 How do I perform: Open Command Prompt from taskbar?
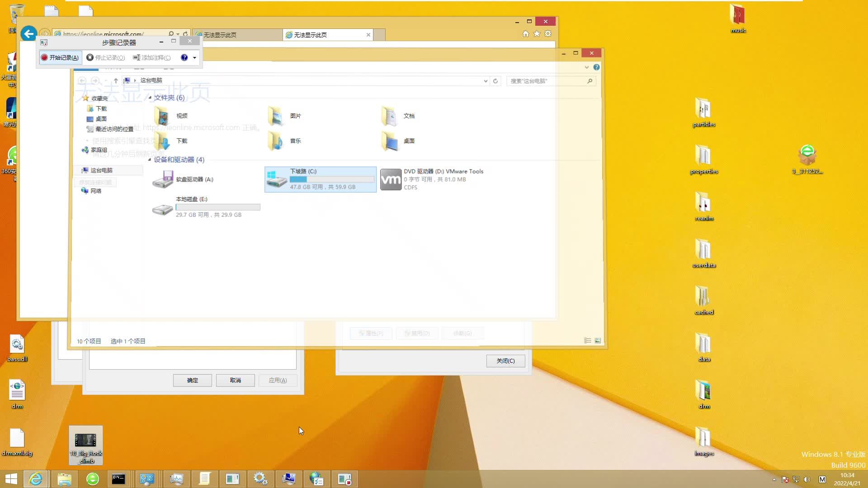[x=118, y=479]
